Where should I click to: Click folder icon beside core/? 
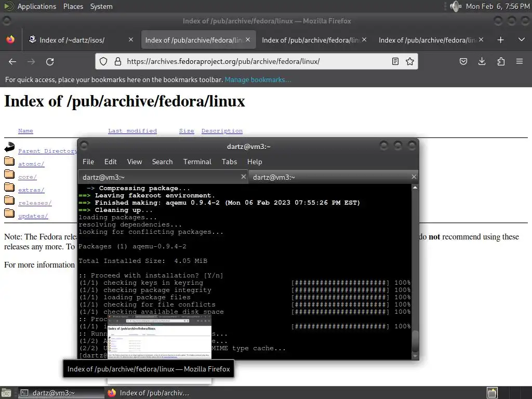[x=9, y=174]
